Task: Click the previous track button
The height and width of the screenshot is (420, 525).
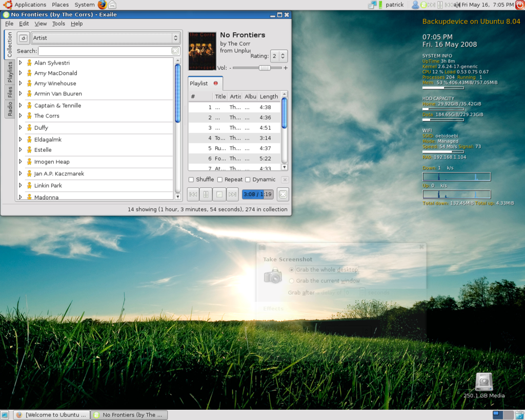Action: (x=193, y=194)
